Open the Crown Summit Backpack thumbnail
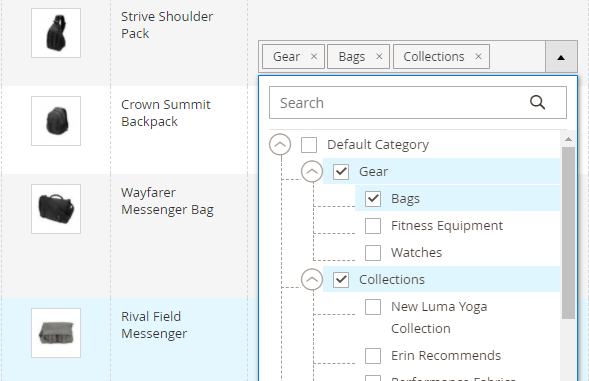Screen dimensions: 589x381 56,121
